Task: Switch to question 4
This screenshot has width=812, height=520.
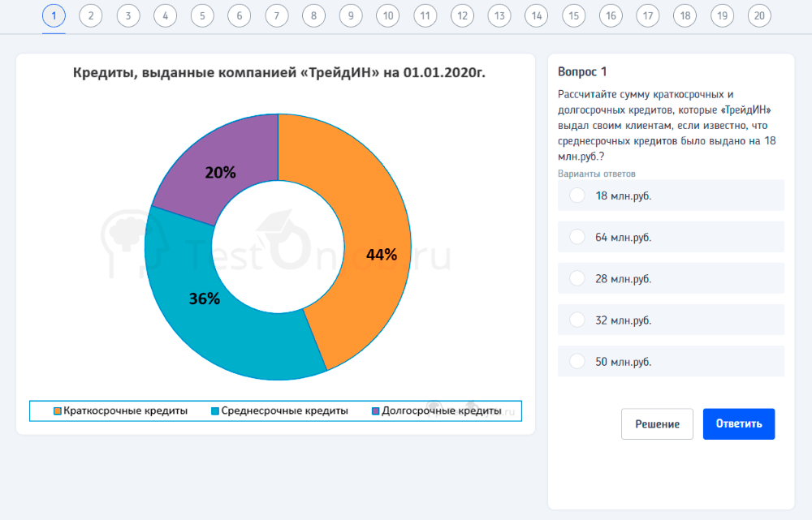Action: click(165, 15)
